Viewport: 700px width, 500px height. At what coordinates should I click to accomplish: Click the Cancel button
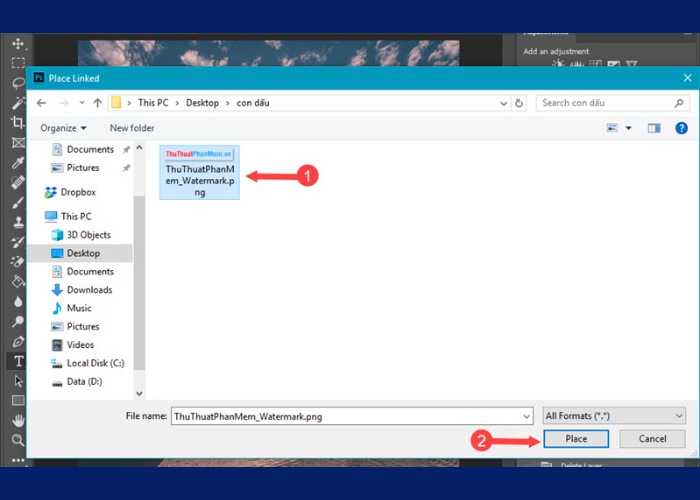[652, 439]
